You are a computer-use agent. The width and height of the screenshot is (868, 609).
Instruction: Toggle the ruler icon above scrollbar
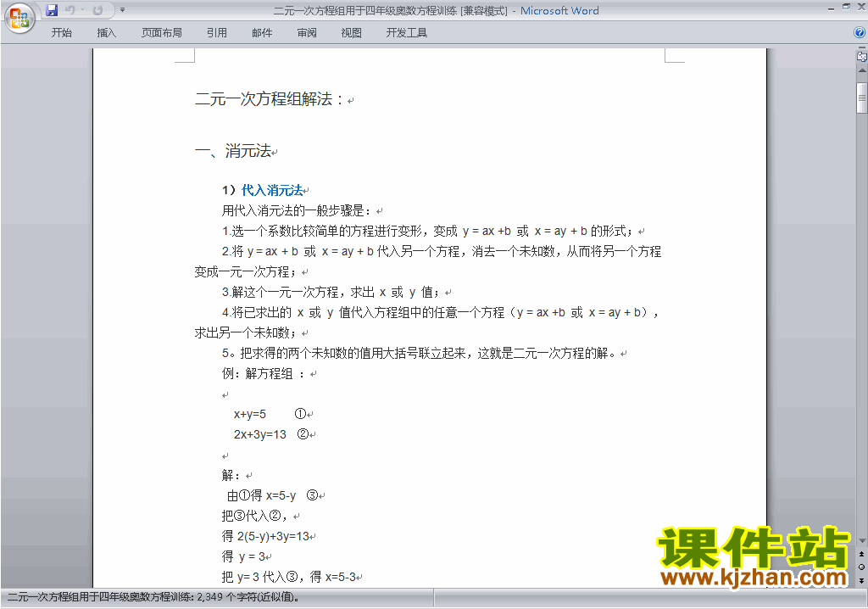862,56
